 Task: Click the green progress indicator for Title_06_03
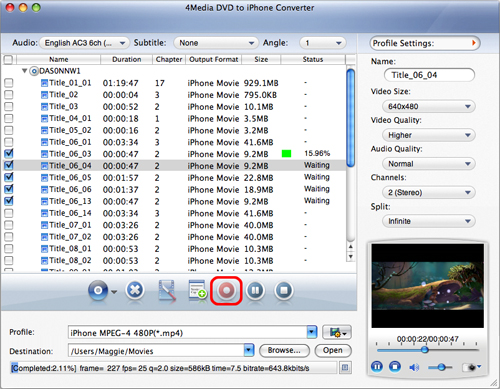(x=286, y=154)
